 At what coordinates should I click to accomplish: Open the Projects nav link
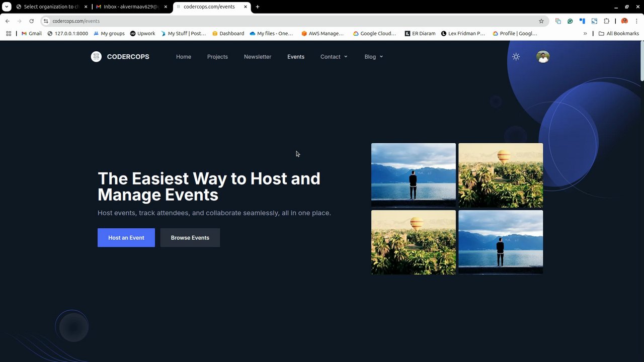pos(217,57)
